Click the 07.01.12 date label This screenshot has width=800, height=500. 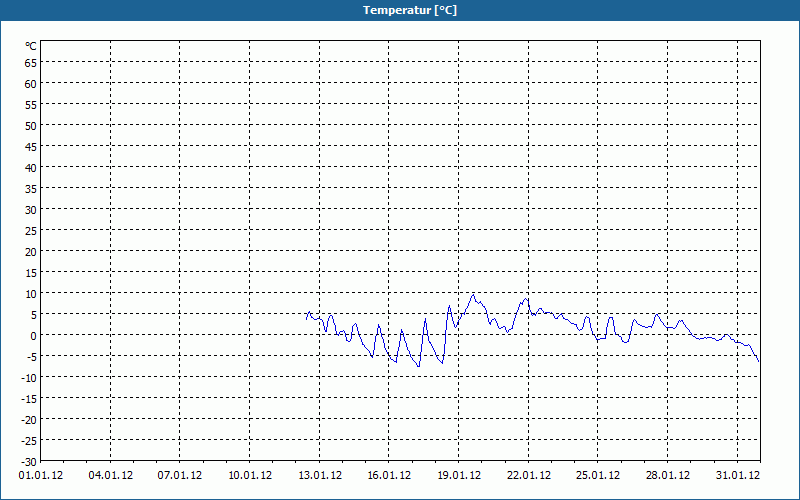coord(180,476)
